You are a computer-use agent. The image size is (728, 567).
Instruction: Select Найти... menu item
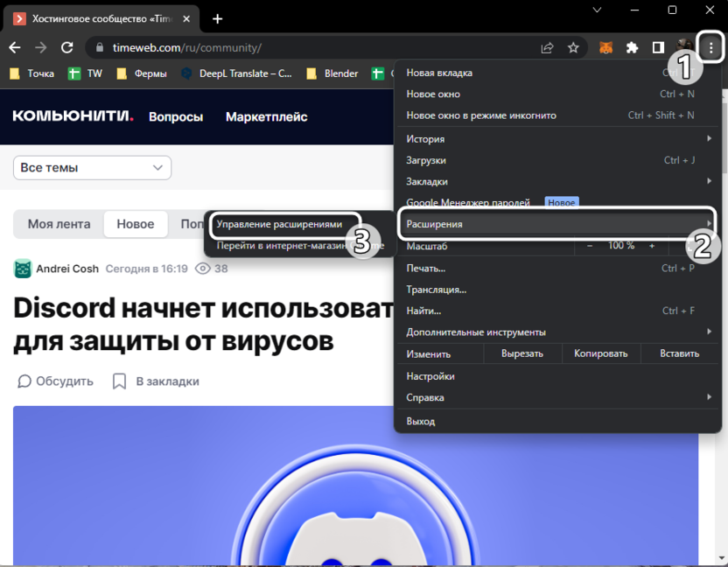click(557, 311)
